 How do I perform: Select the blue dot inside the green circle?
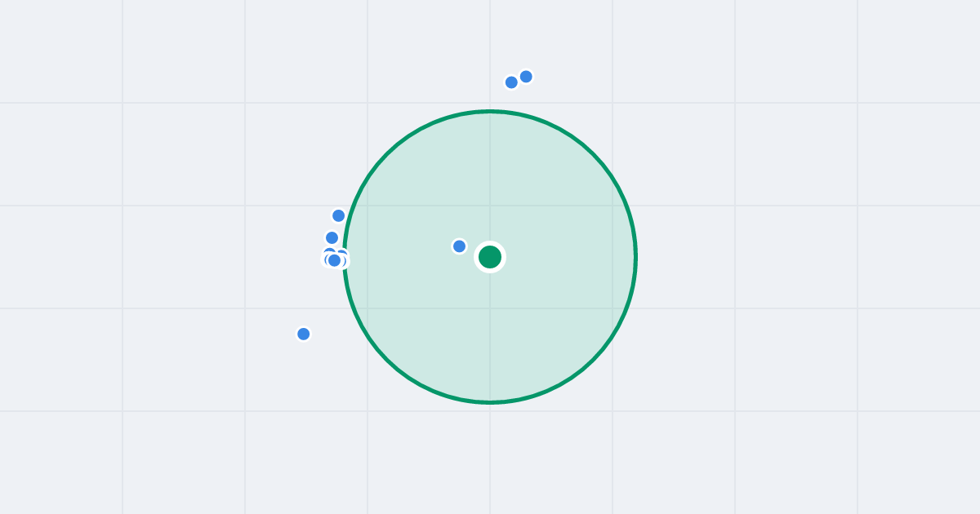point(460,246)
